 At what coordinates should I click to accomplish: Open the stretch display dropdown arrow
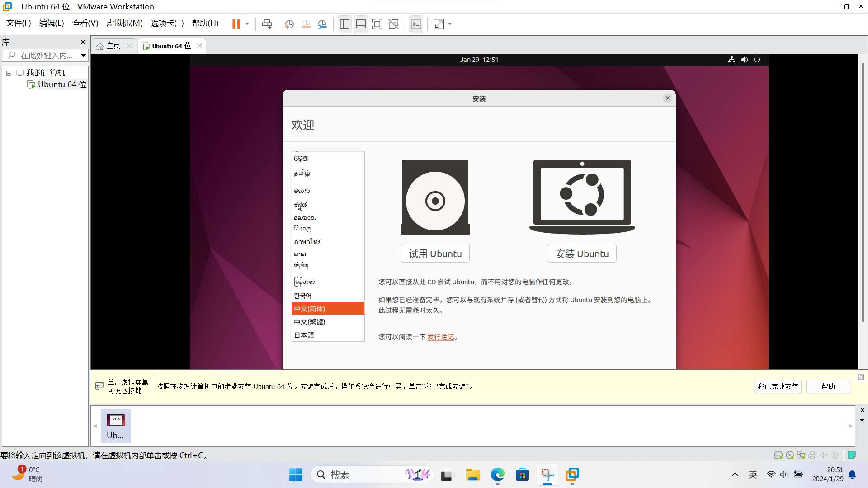pyautogui.click(x=450, y=24)
